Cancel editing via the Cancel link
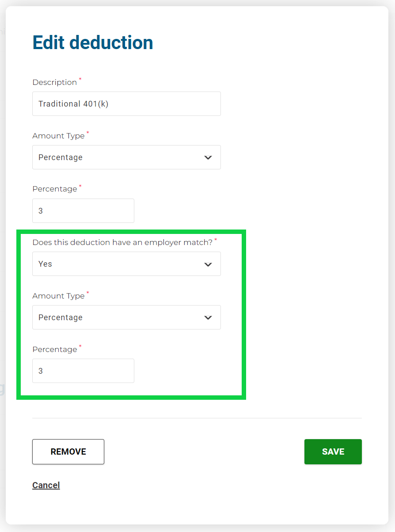 point(46,485)
